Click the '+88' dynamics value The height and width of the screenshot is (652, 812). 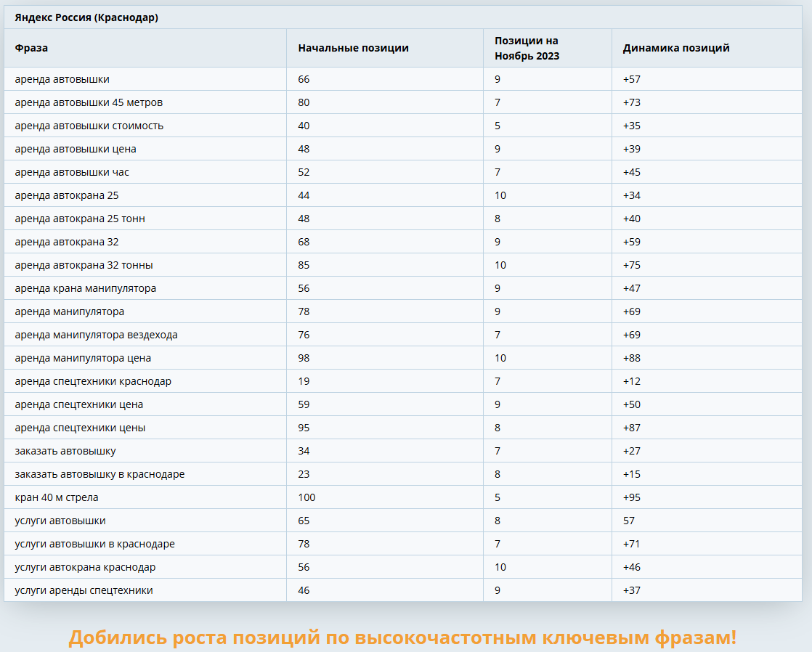coord(631,359)
